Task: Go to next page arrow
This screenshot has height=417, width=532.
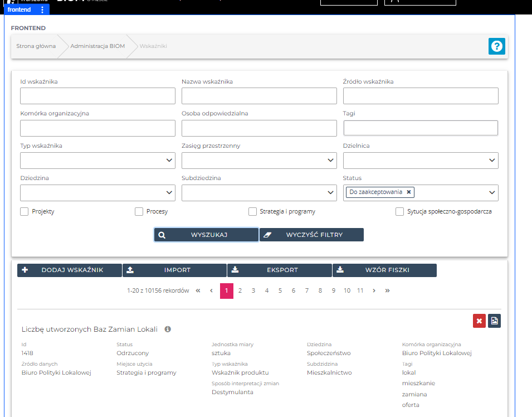Action: (374, 290)
